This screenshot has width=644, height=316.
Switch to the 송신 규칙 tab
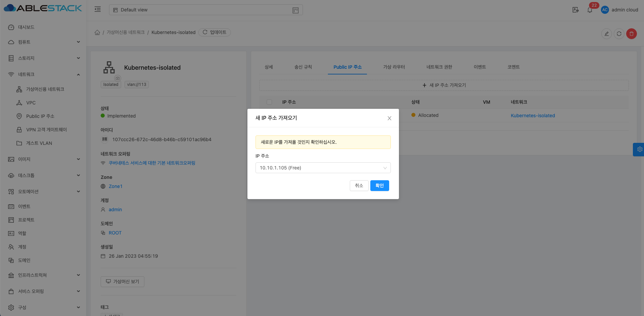[303, 67]
